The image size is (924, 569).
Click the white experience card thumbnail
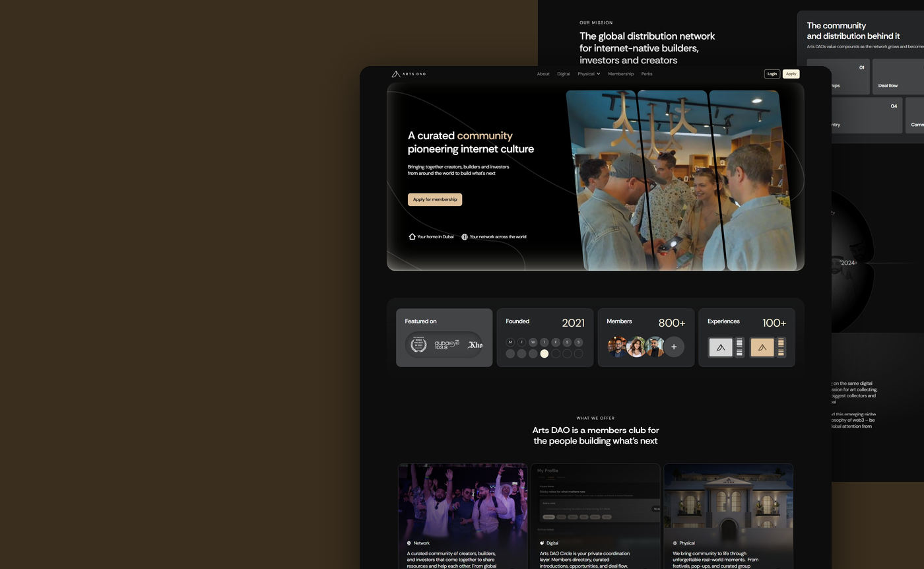click(x=726, y=347)
